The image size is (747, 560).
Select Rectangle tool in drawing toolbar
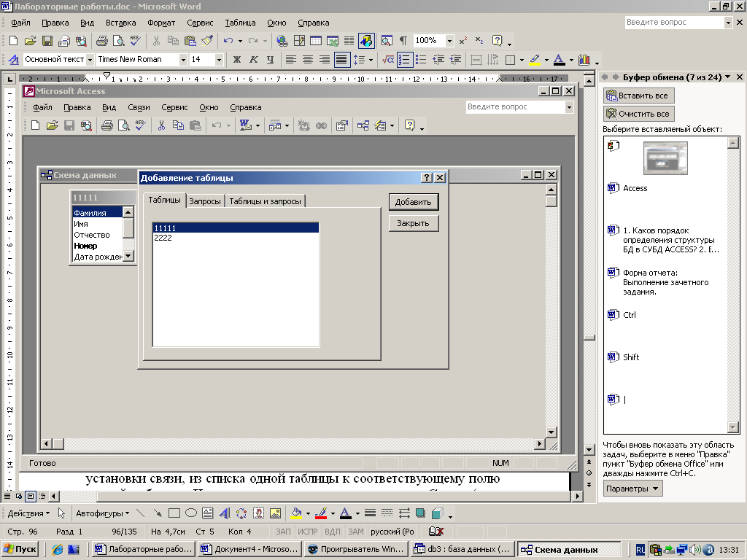coord(174,513)
